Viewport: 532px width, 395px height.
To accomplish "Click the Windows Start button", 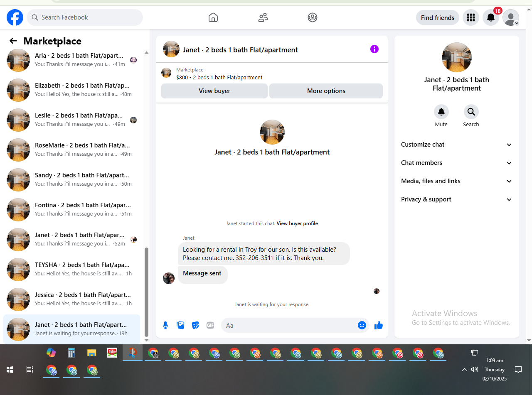I will click(x=10, y=369).
